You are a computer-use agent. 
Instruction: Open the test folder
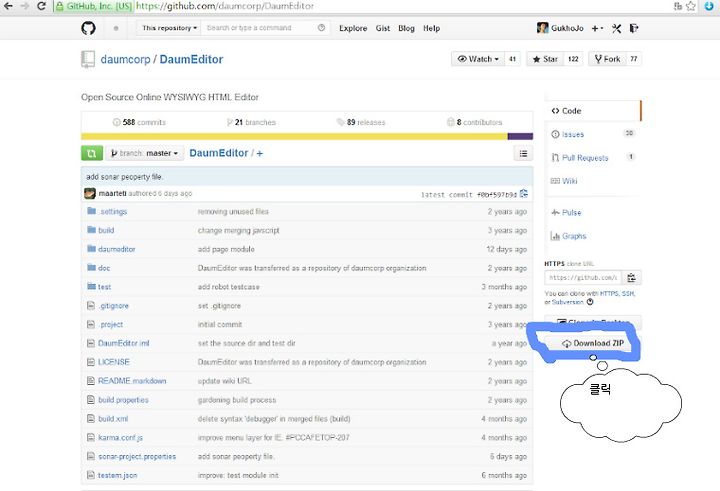tap(104, 287)
